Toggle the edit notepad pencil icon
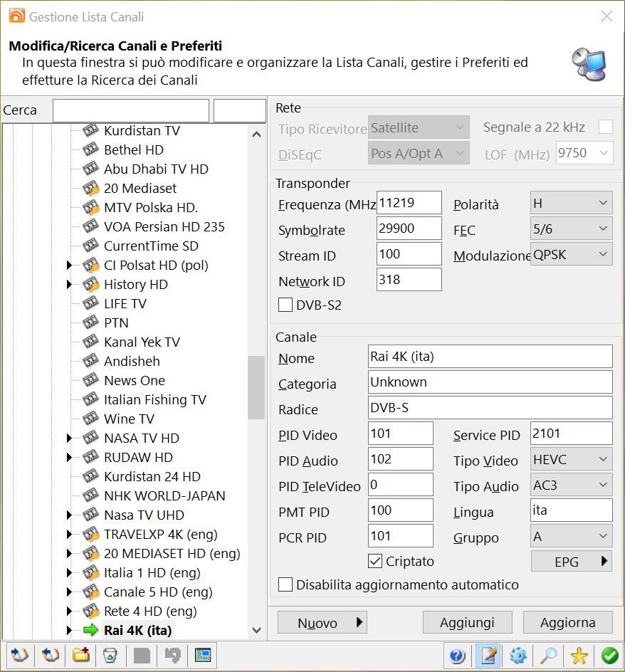 click(x=488, y=656)
